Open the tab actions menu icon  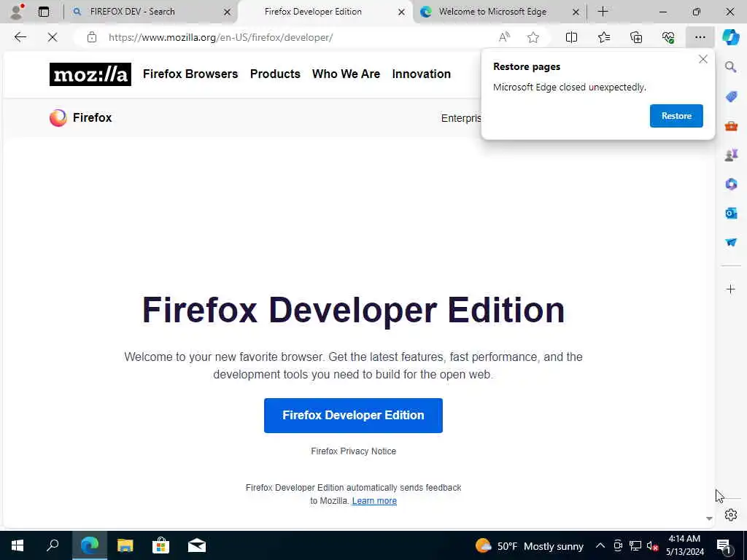[44, 12]
